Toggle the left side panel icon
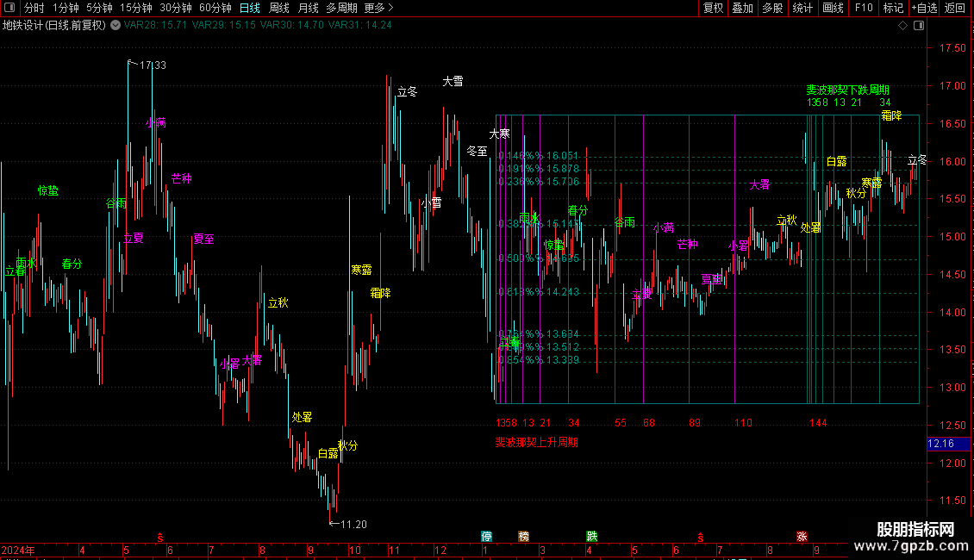This screenshot has width=974, height=560. [9, 8]
